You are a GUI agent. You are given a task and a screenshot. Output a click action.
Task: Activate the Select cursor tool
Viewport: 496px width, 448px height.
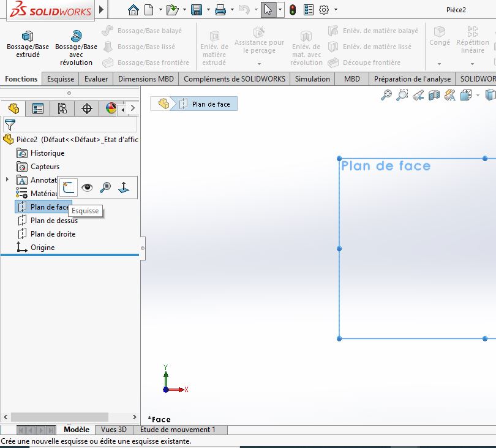(x=268, y=10)
